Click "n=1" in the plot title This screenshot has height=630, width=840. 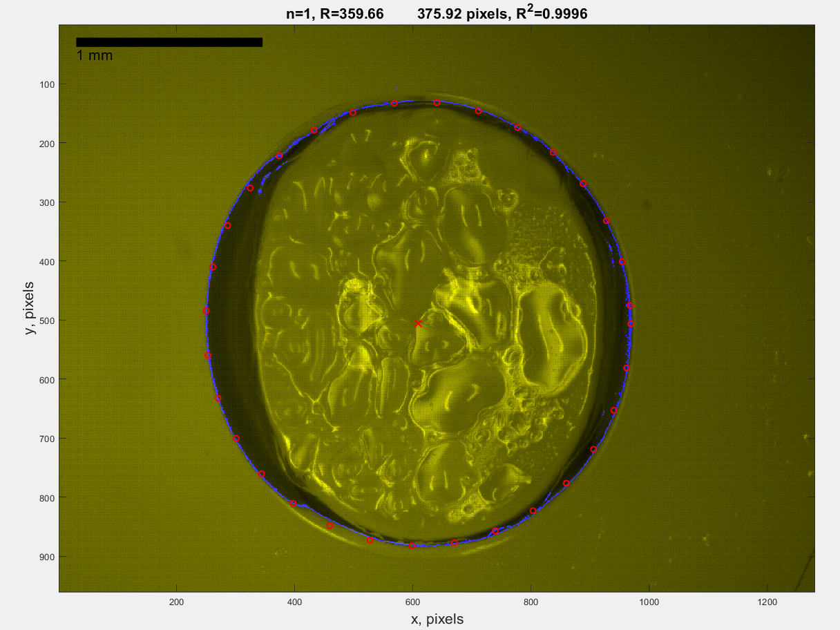pos(301,14)
